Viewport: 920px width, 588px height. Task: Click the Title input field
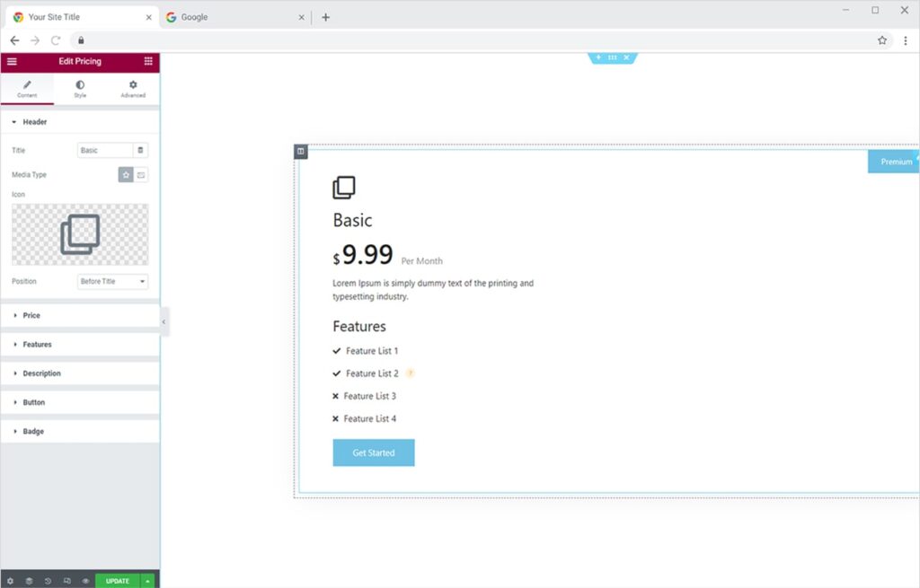click(105, 150)
